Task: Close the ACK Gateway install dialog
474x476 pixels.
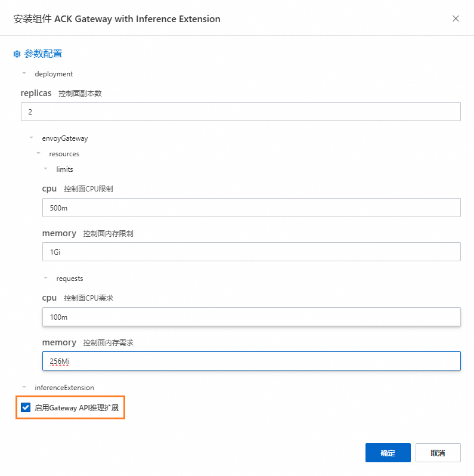Action: (x=456, y=18)
